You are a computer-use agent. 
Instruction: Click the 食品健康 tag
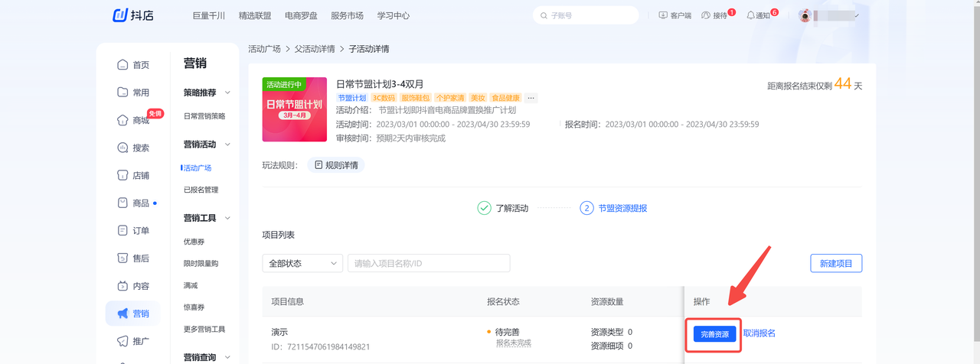coord(506,98)
